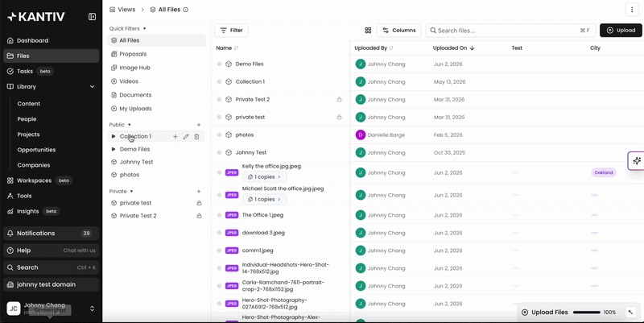Click the trash icon beside Collection 1
644x323 pixels.
(196, 136)
